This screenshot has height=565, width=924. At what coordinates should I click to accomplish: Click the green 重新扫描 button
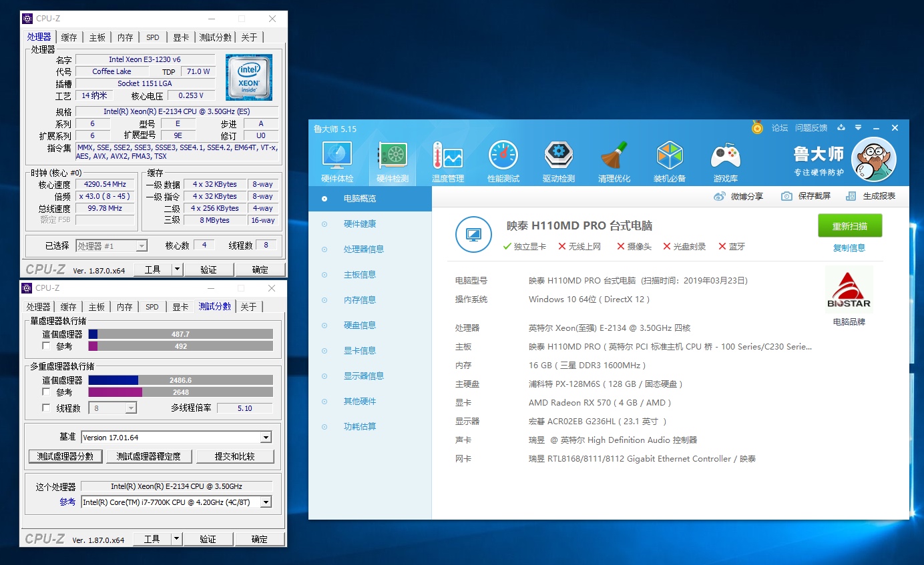click(850, 226)
